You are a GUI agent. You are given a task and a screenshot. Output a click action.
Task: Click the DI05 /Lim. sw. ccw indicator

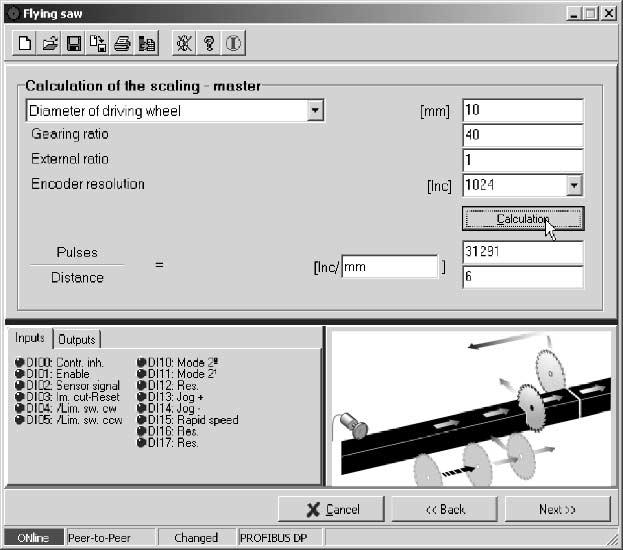(x=19, y=420)
